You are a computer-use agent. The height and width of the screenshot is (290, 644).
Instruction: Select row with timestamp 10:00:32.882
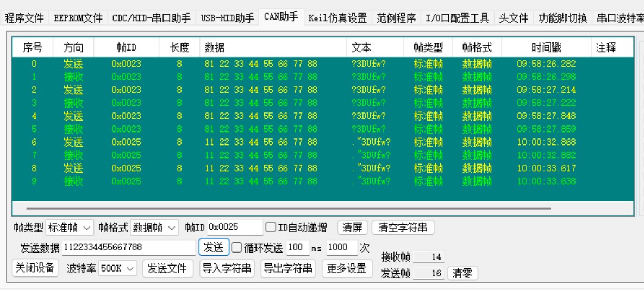pyautogui.click(x=323, y=155)
